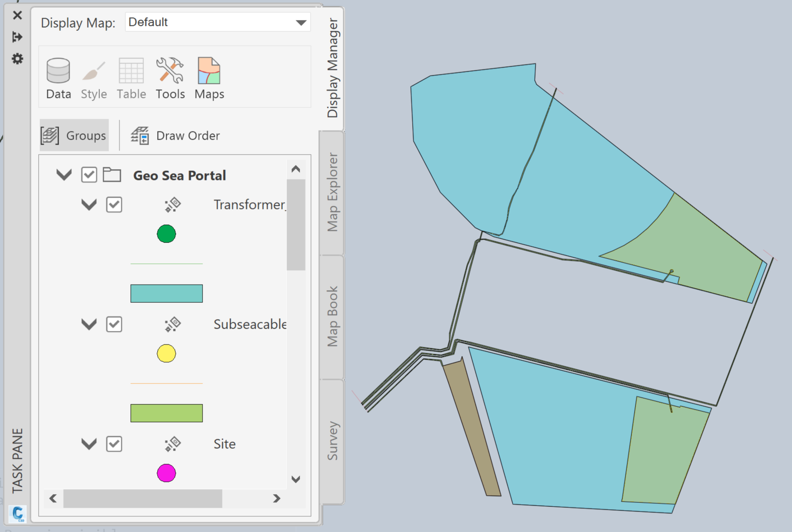Uncheck the Geo Sea Portal checkbox

[x=89, y=175]
